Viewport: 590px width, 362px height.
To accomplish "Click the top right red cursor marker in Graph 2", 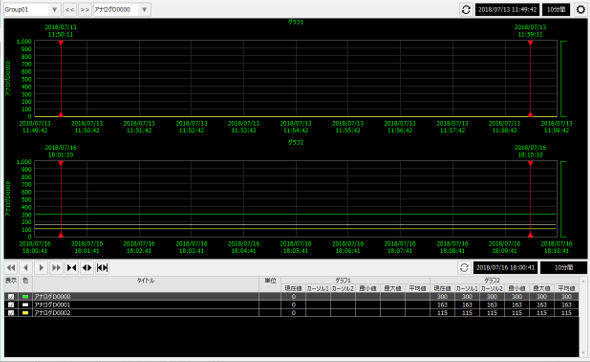I will tap(530, 164).
